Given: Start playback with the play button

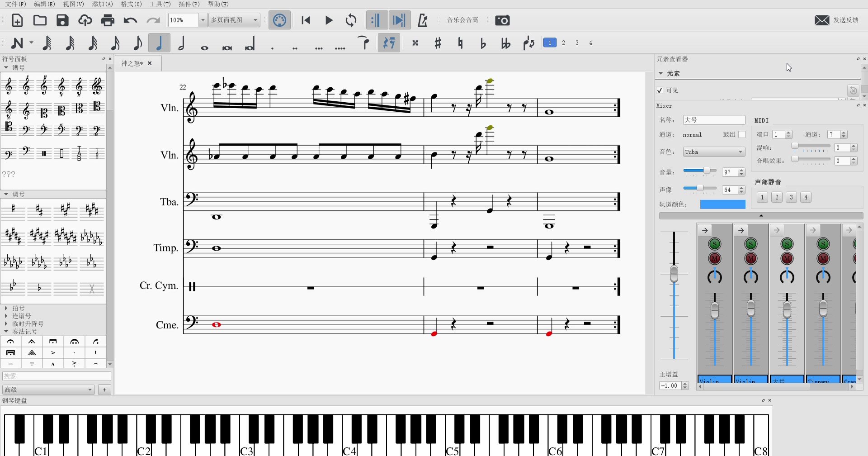Looking at the screenshot, I should pyautogui.click(x=329, y=20).
